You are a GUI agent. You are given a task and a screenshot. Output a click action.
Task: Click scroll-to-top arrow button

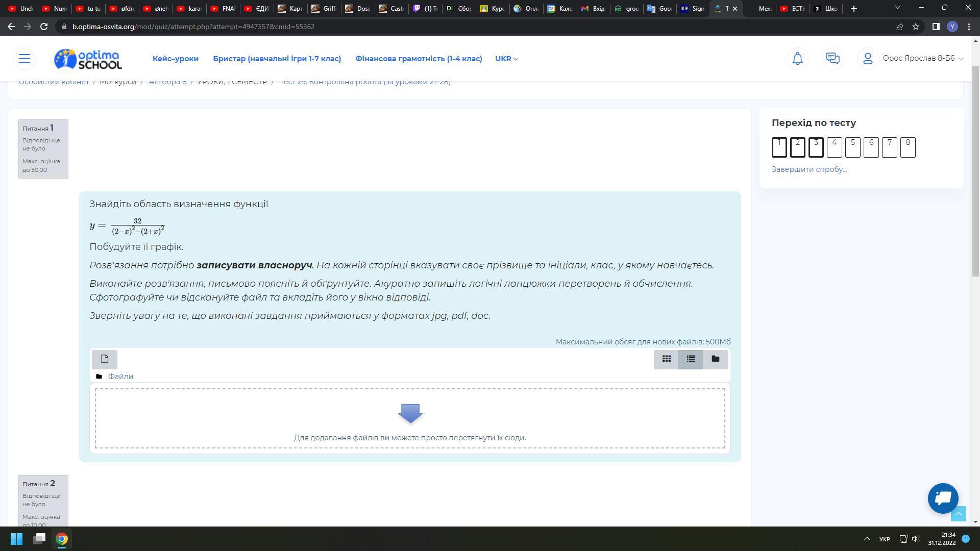[x=958, y=514]
